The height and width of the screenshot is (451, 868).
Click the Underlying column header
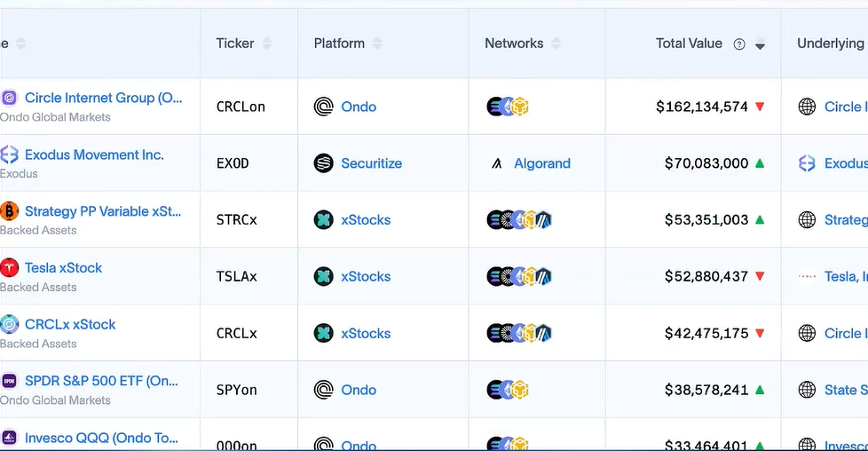pyautogui.click(x=831, y=44)
